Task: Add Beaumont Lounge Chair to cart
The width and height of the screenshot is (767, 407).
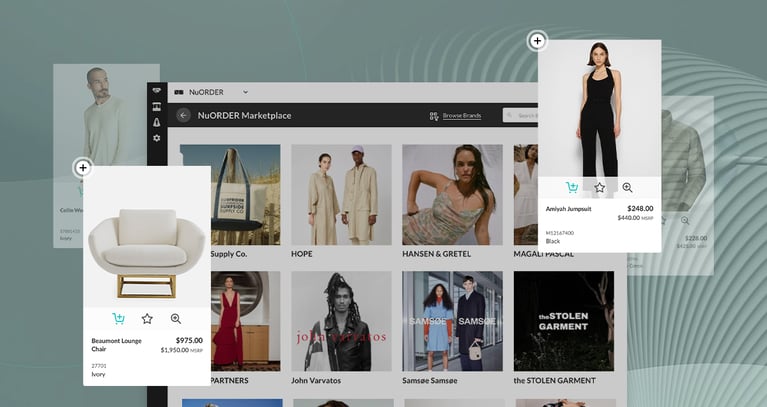Action: [118, 319]
